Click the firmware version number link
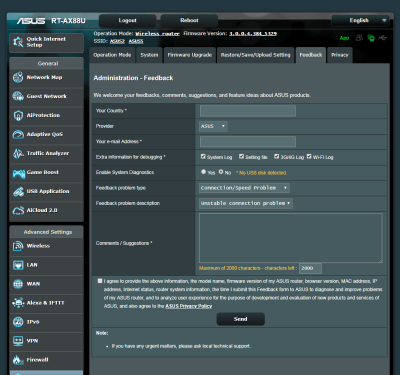Viewport: 400px width, 375px height. point(253,34)
